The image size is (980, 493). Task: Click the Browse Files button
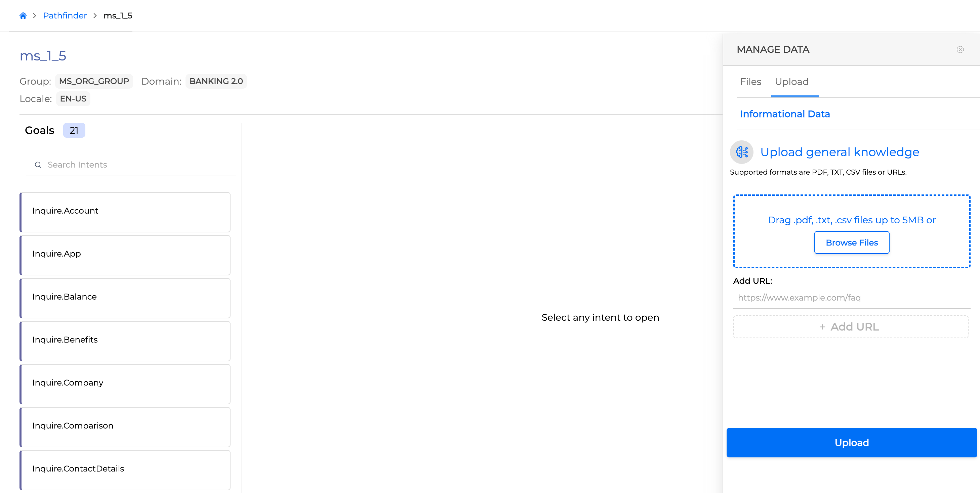(x=851, y=242)
